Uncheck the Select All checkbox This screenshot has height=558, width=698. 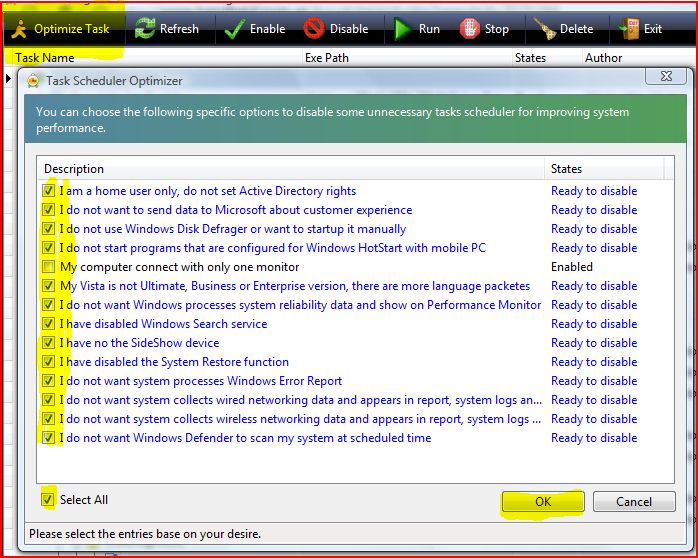tap(49, 499)
